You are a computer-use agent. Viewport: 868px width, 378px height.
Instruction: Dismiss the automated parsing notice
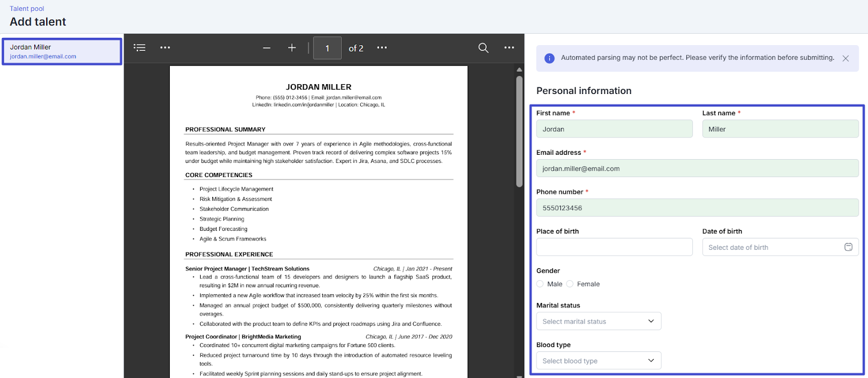point(845,58)
